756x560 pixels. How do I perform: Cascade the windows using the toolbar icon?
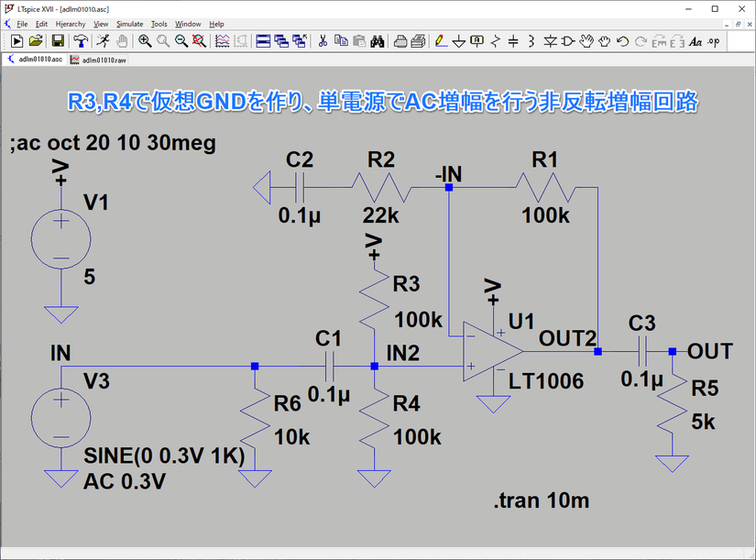[281, 41]
